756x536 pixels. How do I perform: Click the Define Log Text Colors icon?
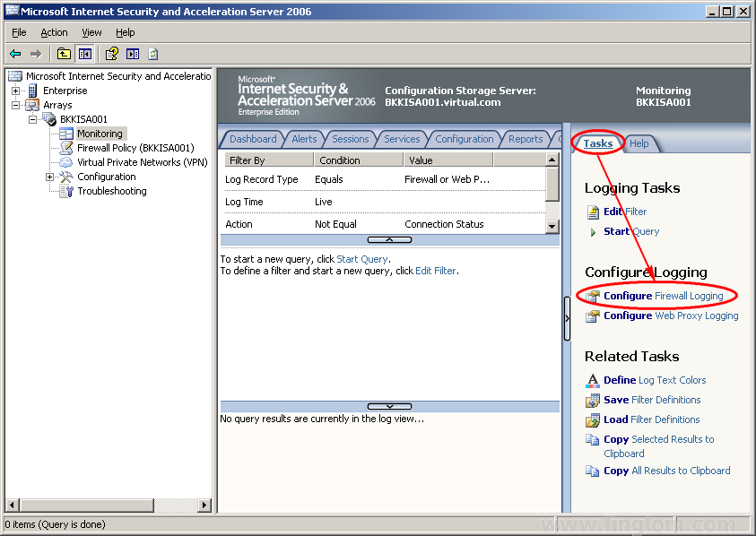(x=593, y=380)
